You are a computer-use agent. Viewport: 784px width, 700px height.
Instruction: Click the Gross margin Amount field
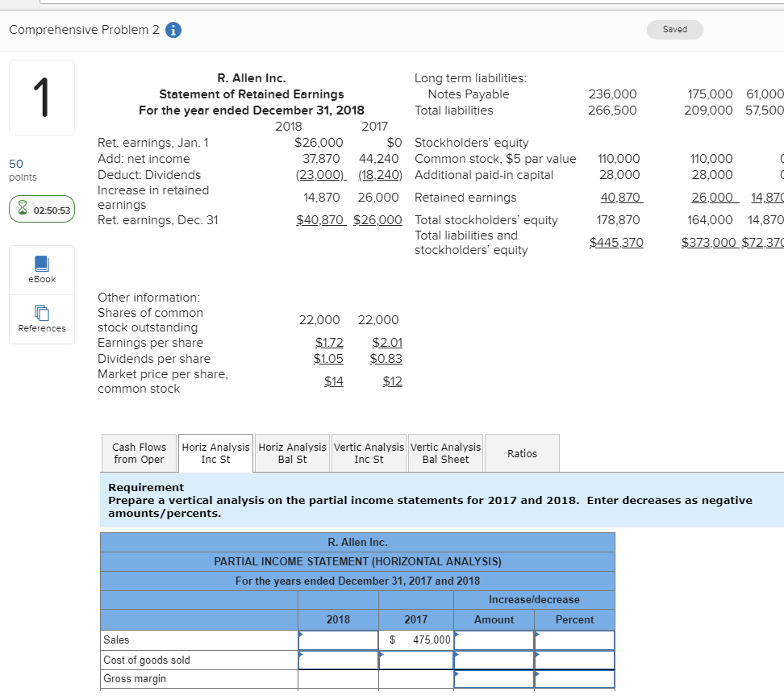click(493, 679)
